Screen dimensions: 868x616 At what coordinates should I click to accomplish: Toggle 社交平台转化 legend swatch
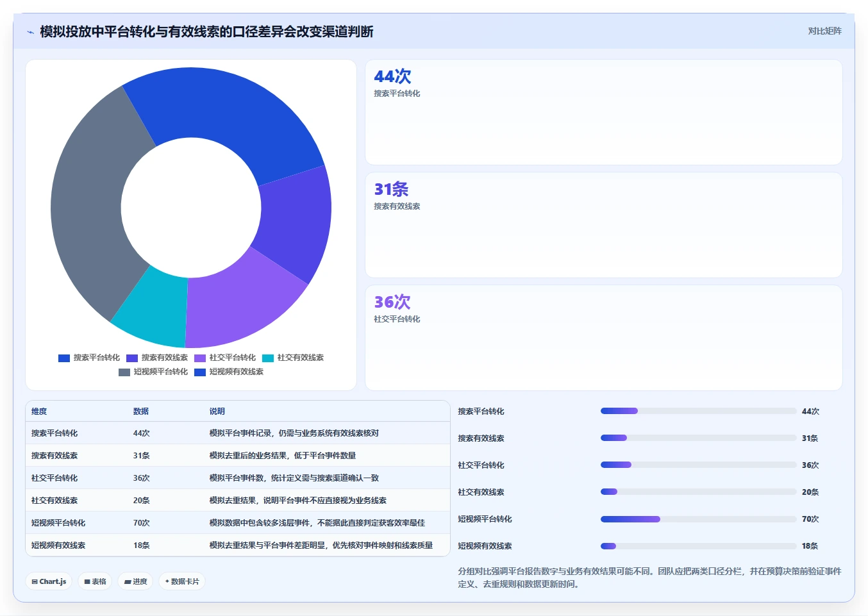200,358
